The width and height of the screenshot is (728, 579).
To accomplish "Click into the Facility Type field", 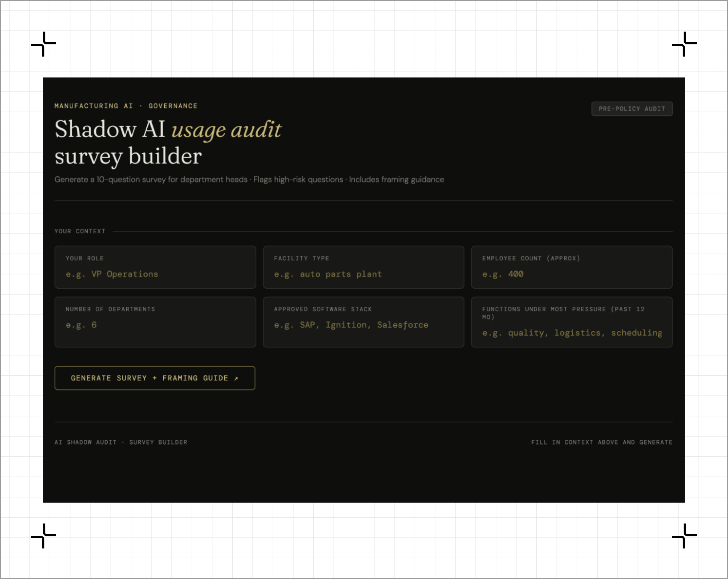I will (x=363, y=274).
